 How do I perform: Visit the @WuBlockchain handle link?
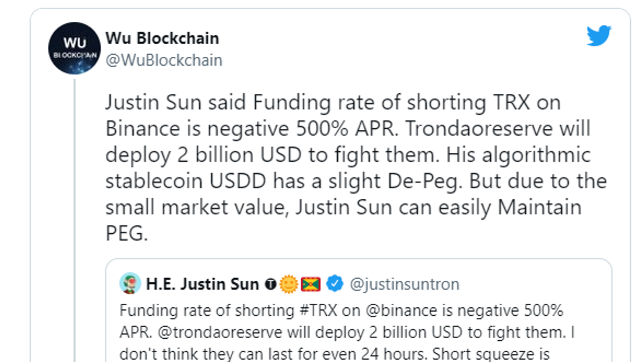tap(164, 60)
